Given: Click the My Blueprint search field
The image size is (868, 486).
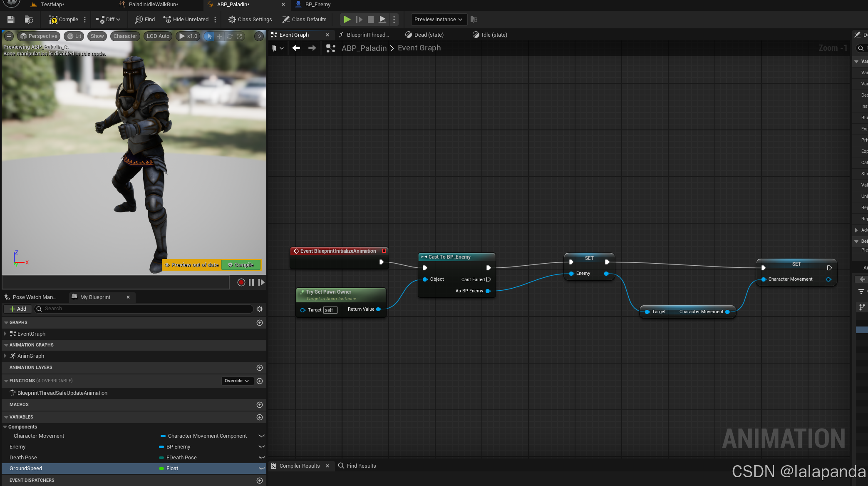Looking at the screenshot, I should pyautogui.click(x=146, y=309).
